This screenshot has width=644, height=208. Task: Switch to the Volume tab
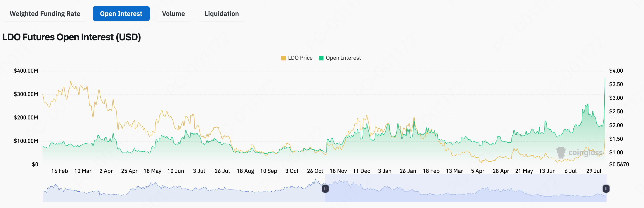pyautogui.click(x=173, y=14)
